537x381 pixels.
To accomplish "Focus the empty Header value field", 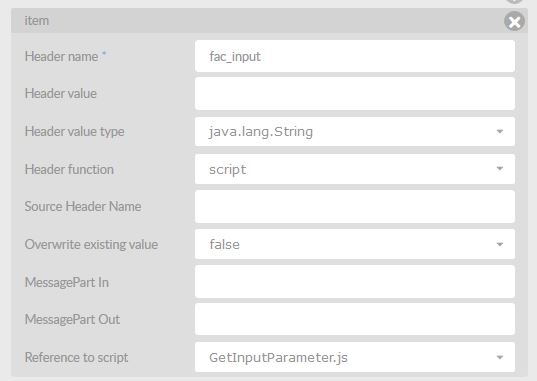I will [x=355, y=94].
